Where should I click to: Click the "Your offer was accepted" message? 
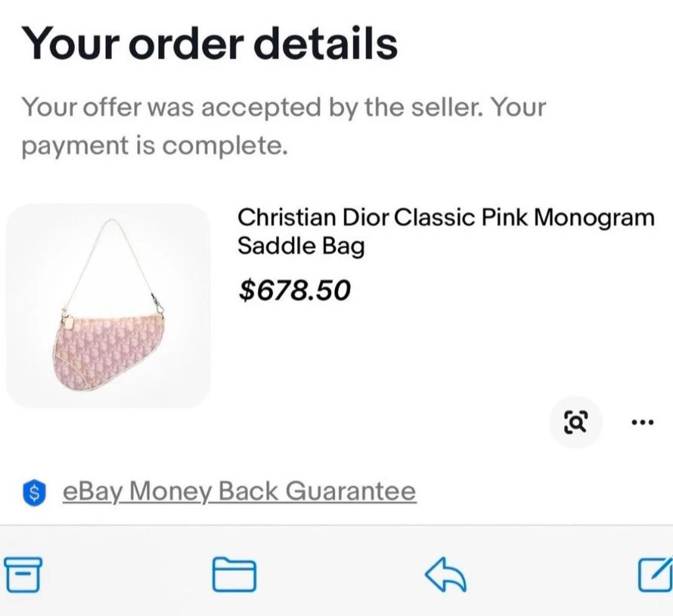(283, 107)
